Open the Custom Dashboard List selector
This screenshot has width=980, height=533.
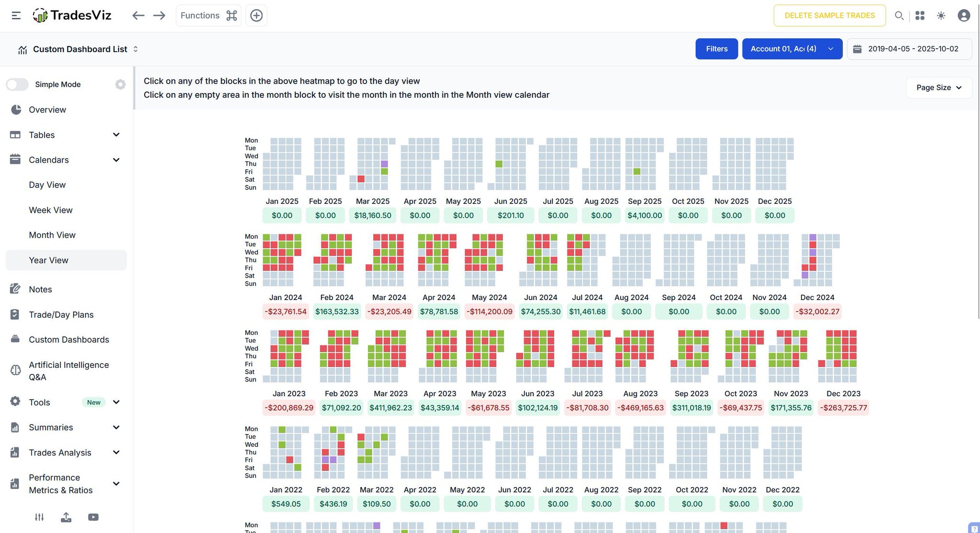(x=79, y=49)
